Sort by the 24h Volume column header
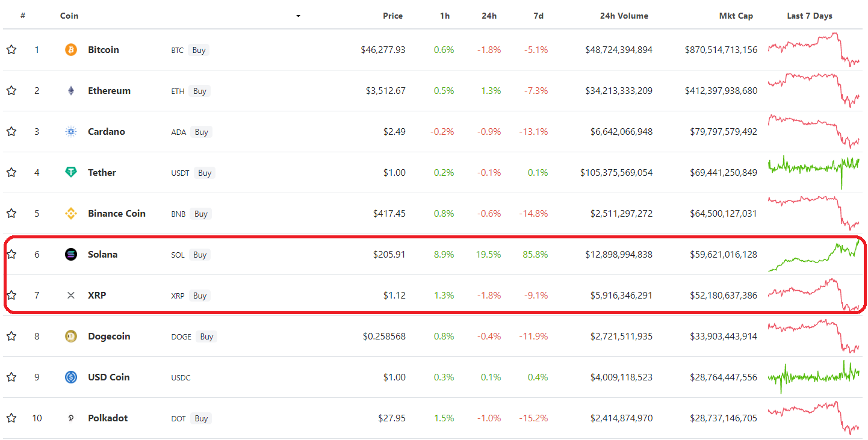Viewport: 868px width, 440px height. click(624, 16)
